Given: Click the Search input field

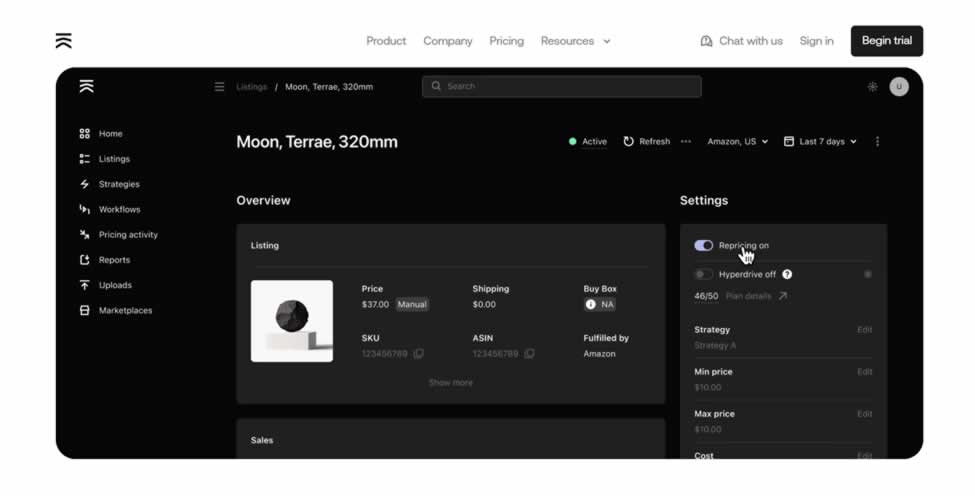Looking at the screenshot, I should coord(561,87).
